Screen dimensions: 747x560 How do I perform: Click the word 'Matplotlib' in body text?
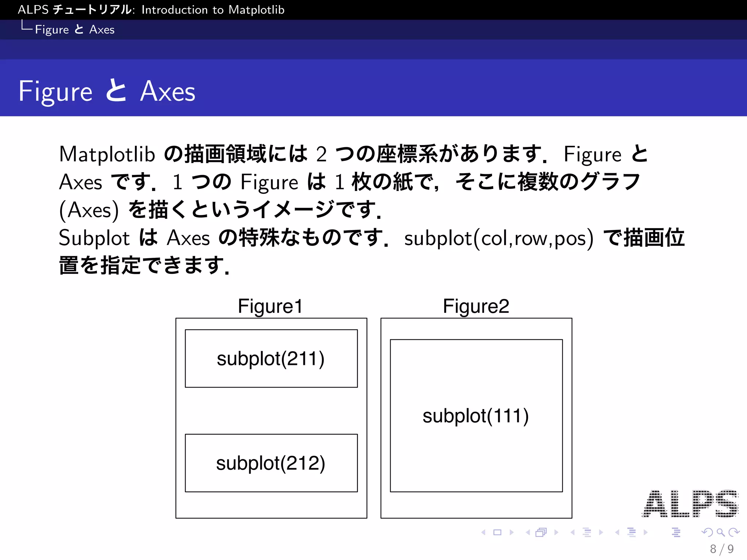coord(107,154)
